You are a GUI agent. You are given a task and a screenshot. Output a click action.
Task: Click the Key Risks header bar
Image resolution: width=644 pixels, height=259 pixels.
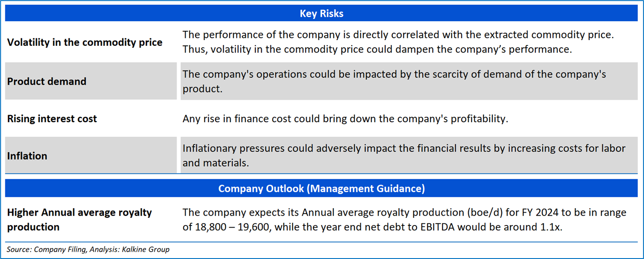[321, 14]
